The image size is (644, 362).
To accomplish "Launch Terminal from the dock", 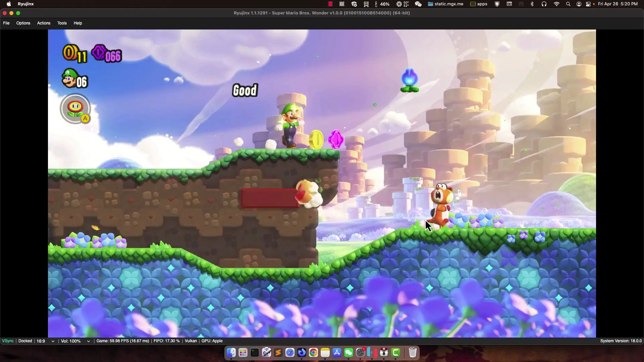I will pyautogui.click(x=255, y=353).
